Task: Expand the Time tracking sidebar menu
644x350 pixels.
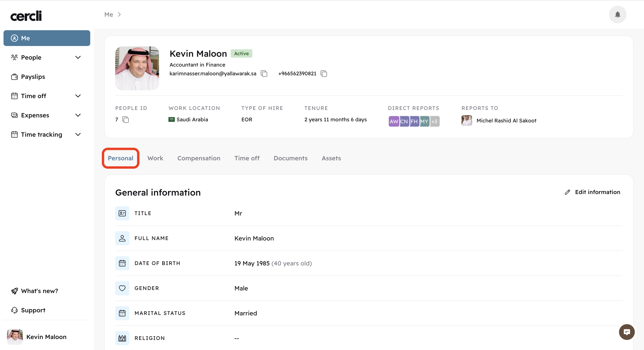Action: click(x=78, y=134)
